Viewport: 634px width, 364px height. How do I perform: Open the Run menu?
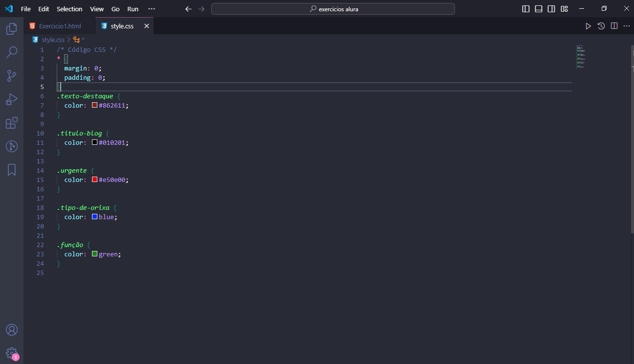[x=133, y=9]
